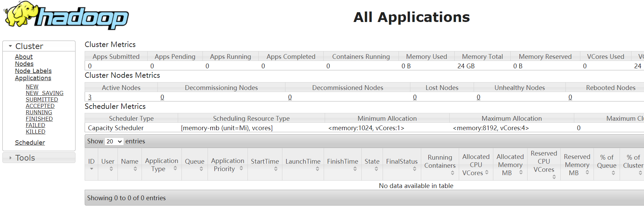Click the Memory Total value 24 GB
This screenshot has width=644, height=210.
[466, 66]
